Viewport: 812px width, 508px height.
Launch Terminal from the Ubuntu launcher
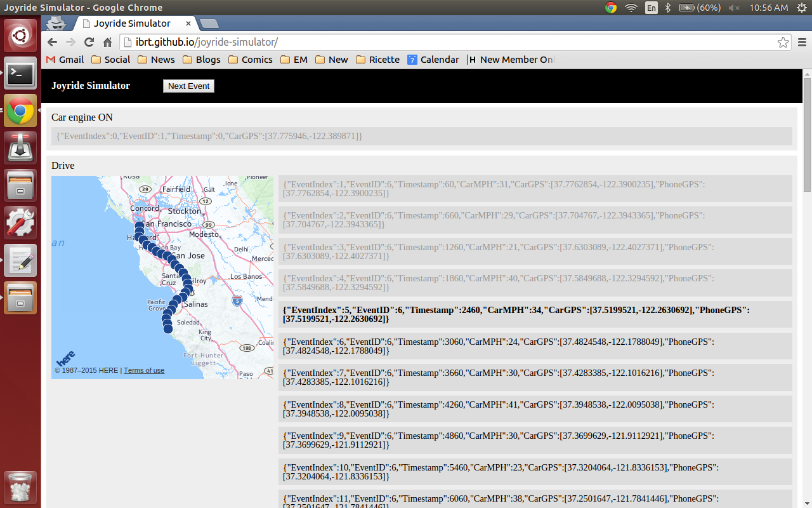pos(20,74)
